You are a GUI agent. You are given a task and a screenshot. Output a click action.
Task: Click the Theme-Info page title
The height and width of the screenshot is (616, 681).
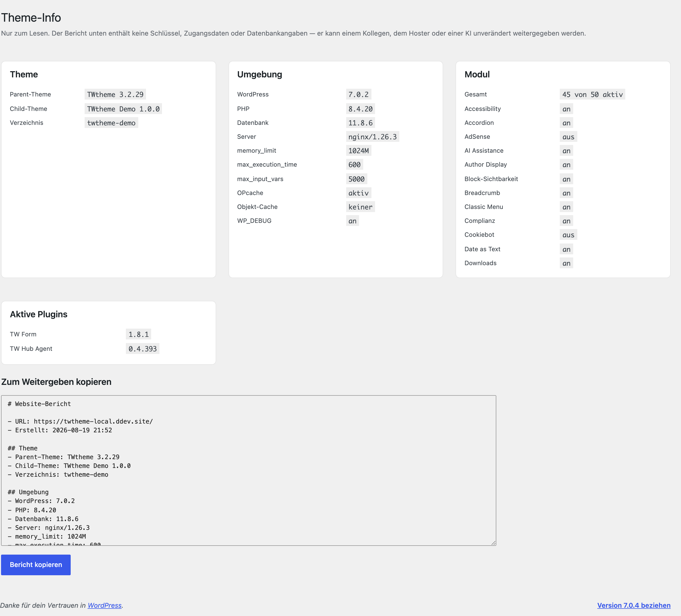pos(31,18)
